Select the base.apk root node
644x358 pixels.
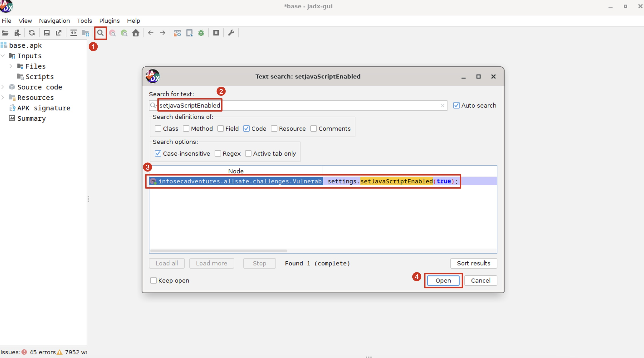(25, 45)
